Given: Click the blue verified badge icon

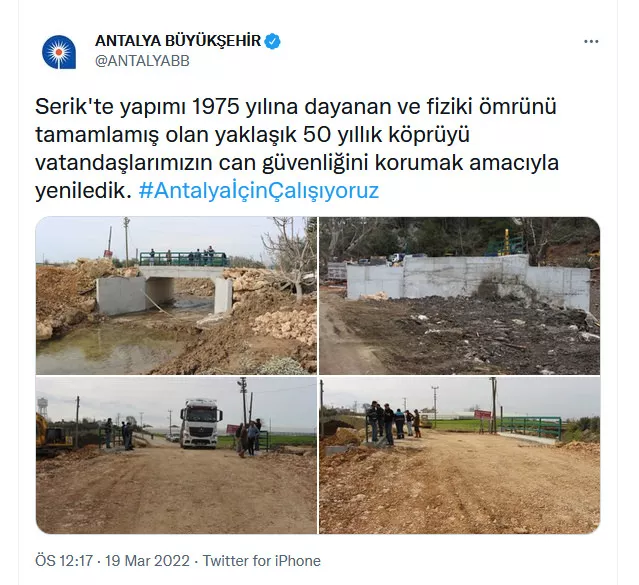Looking at the screenshot, I should click(x=272, y=41).
